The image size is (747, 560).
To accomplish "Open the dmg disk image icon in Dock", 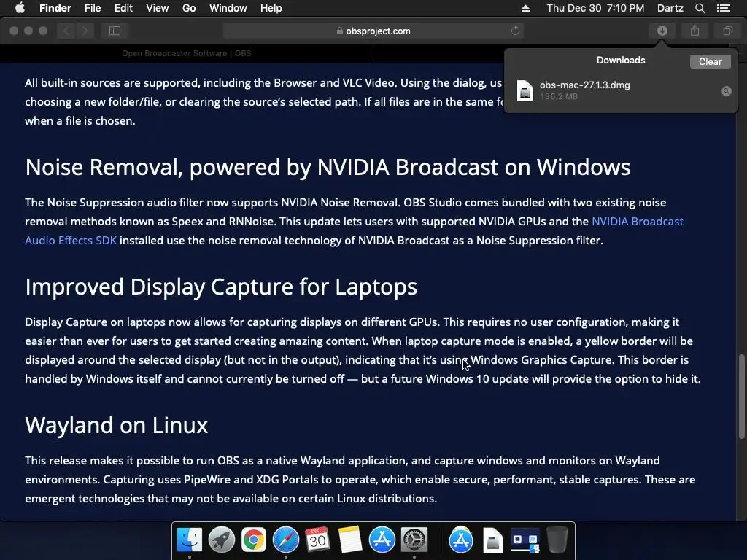I will tap(493, 540).
